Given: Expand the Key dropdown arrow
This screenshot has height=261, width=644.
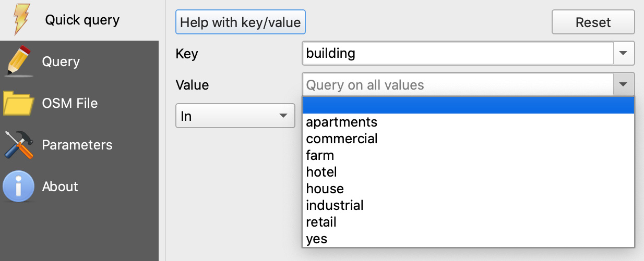Looking at the screenshot, I should 624,53.
